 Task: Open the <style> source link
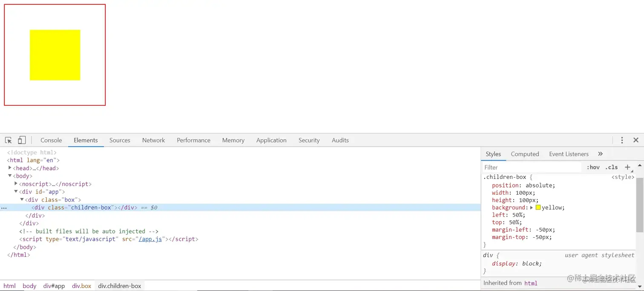click(623, 177)
